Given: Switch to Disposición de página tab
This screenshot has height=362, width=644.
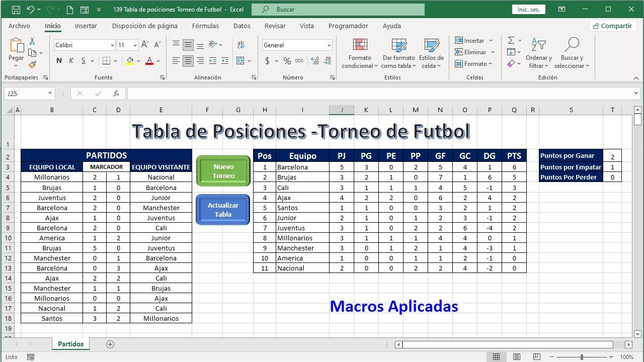Looking at the screenshot, I should (145, 26).
